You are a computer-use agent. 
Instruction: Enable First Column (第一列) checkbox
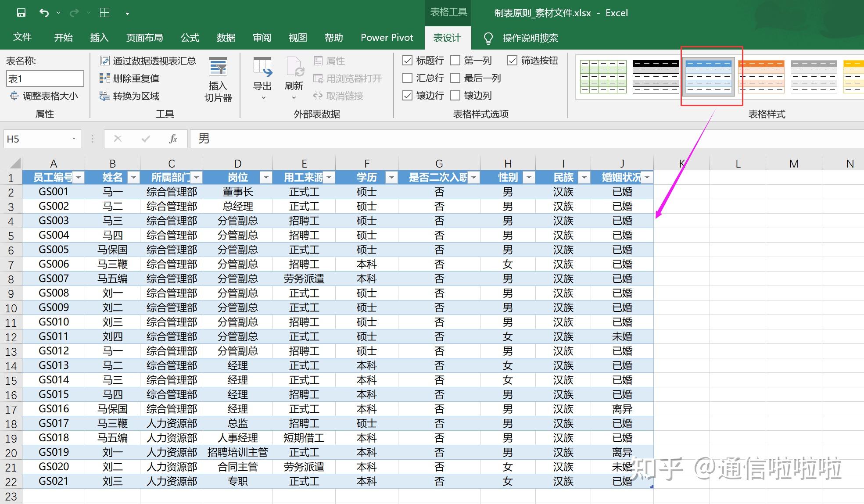(455, 61)
